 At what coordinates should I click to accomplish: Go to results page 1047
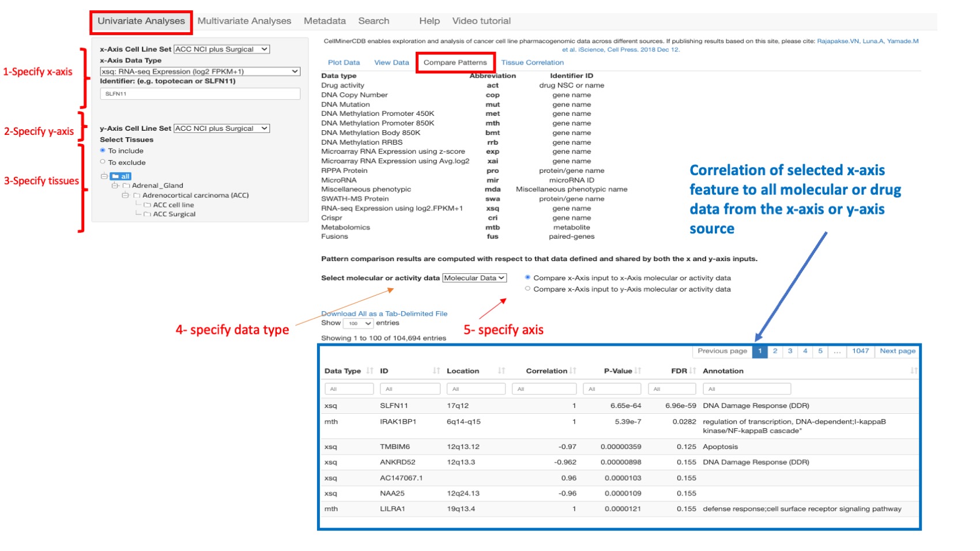click(860, 350)
